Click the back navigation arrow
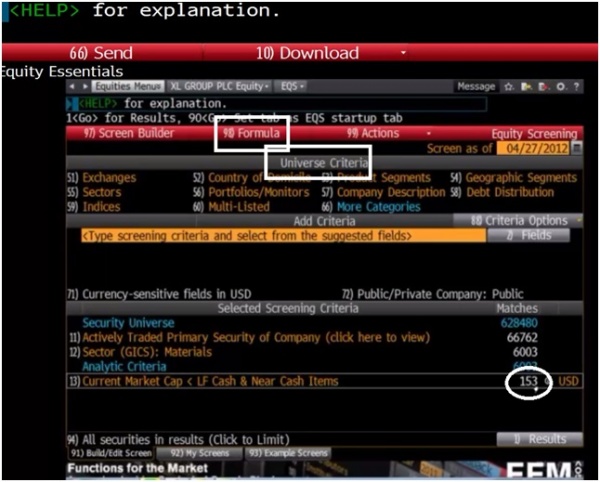This screenshot has height=482, width=600. [x=72, y=86]
